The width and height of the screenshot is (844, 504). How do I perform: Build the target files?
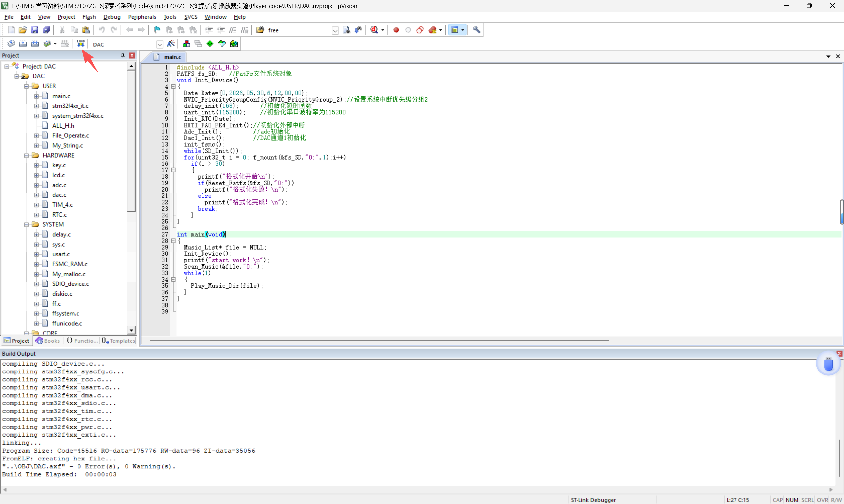23,44
